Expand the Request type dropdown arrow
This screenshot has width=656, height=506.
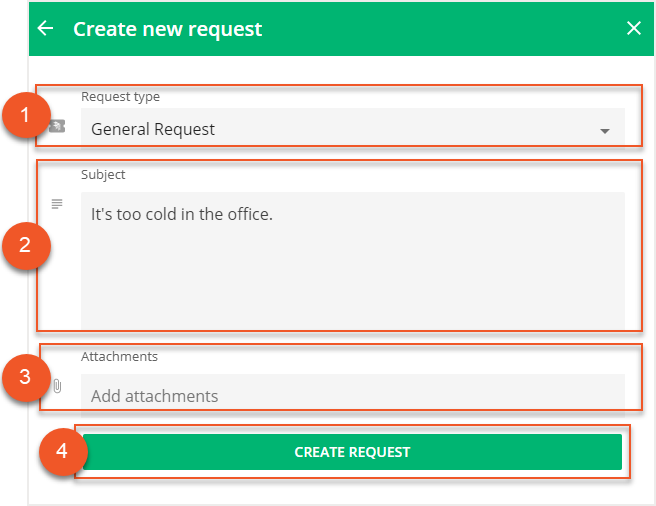(604, 131)
